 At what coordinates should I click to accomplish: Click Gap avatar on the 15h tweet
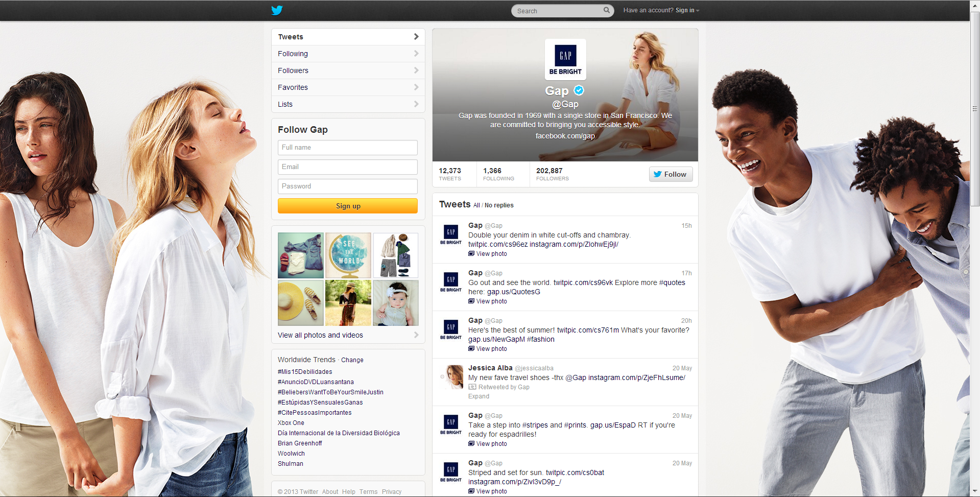click(x=451, y=235)
